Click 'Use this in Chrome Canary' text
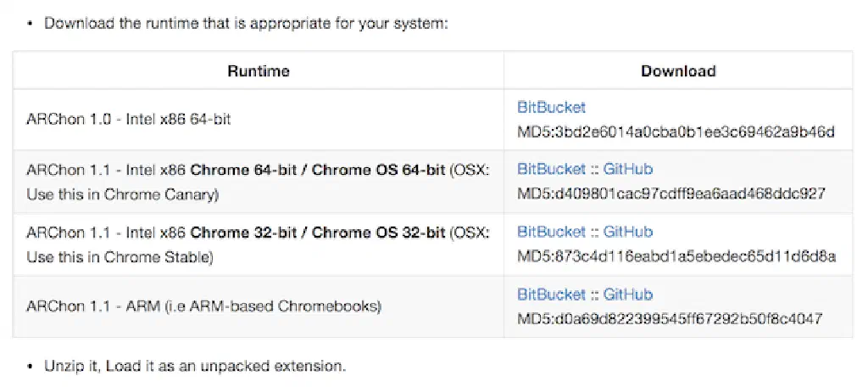The image size is (868, 387). pos(121,194)
